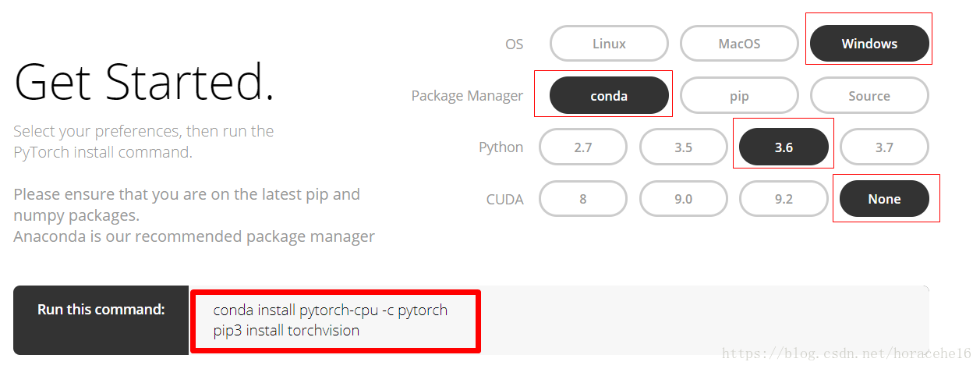Choose Python 3.5 option
Image resolution: width=980 pixels, height=369 pixels.
tap(683, 147)
